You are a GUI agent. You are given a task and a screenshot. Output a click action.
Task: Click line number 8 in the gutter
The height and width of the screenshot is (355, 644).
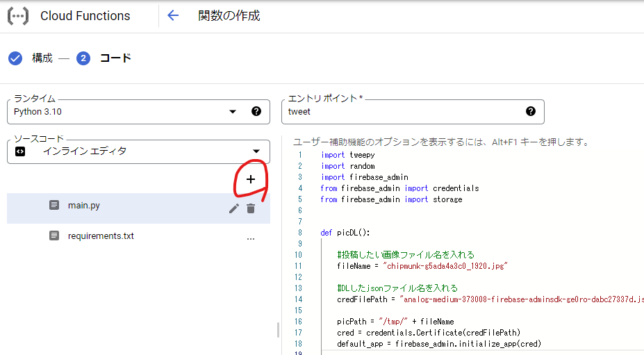coord(300,233)
